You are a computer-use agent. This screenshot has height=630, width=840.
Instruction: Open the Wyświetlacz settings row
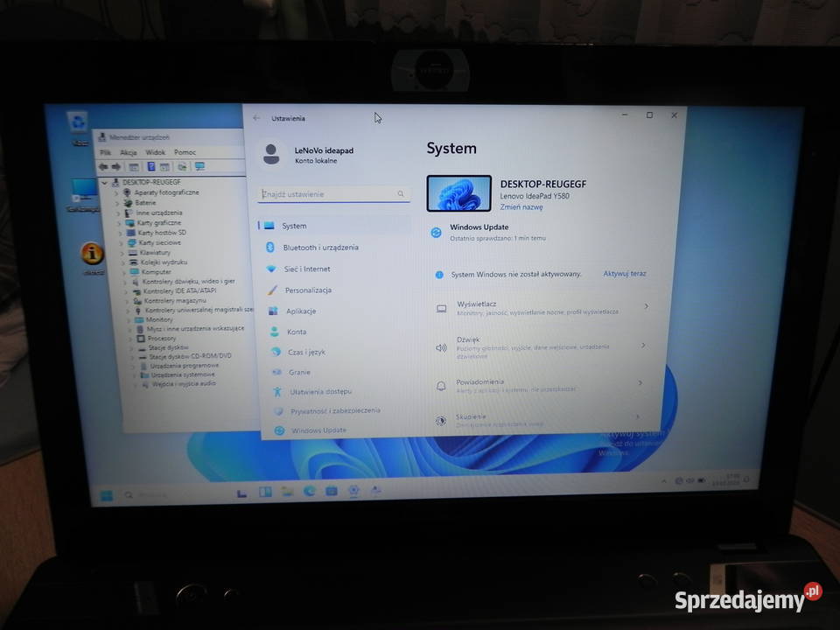point(543,307)
